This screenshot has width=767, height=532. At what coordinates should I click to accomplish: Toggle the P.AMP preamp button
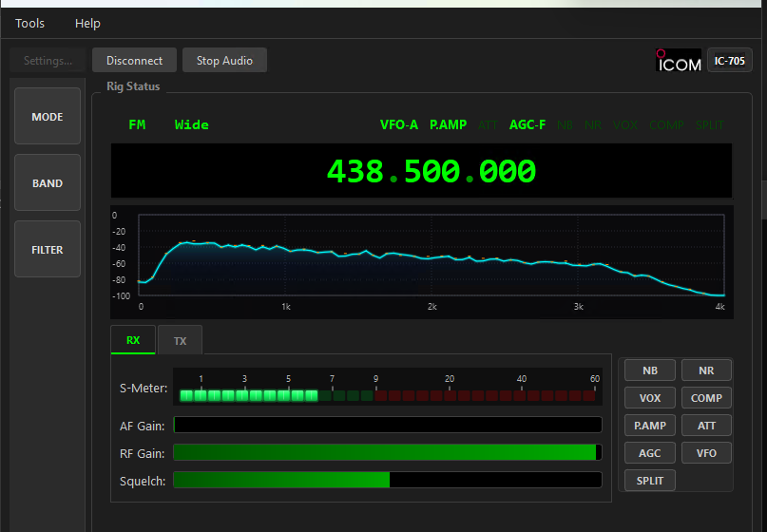(x=649, y=426)
